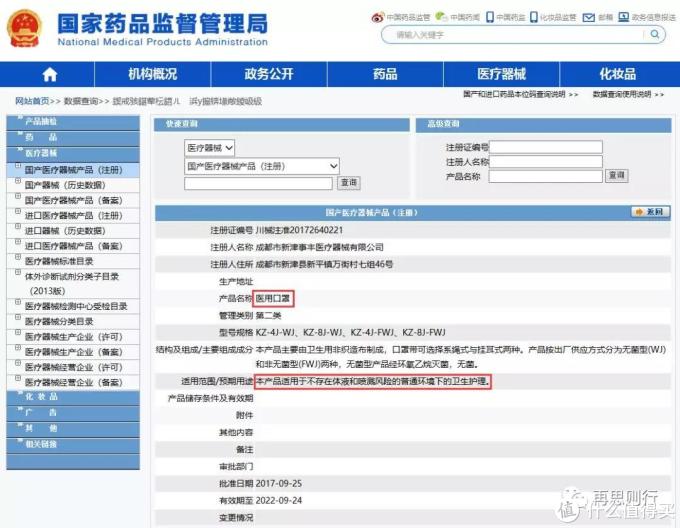
Task: Follow the 数据查询 breadcrumb link
Action: [81, 101]
